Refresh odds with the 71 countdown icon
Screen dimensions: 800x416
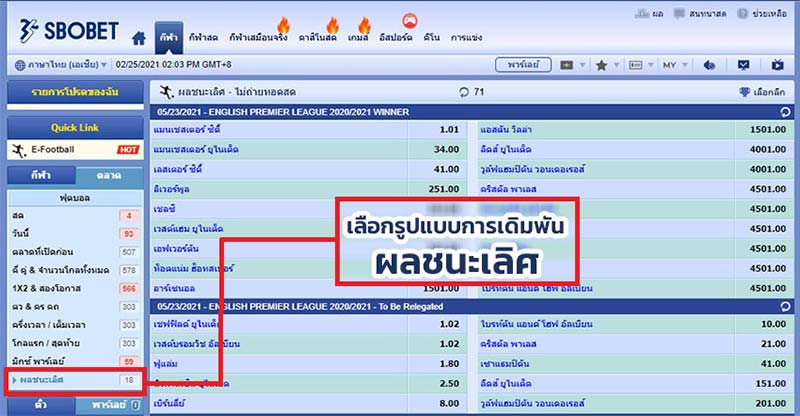tap(464, 92)
